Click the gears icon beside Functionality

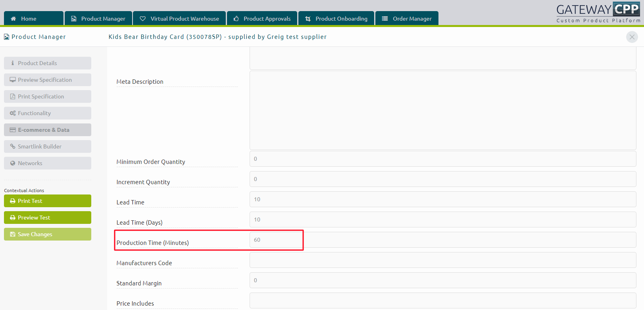point(13,113)
